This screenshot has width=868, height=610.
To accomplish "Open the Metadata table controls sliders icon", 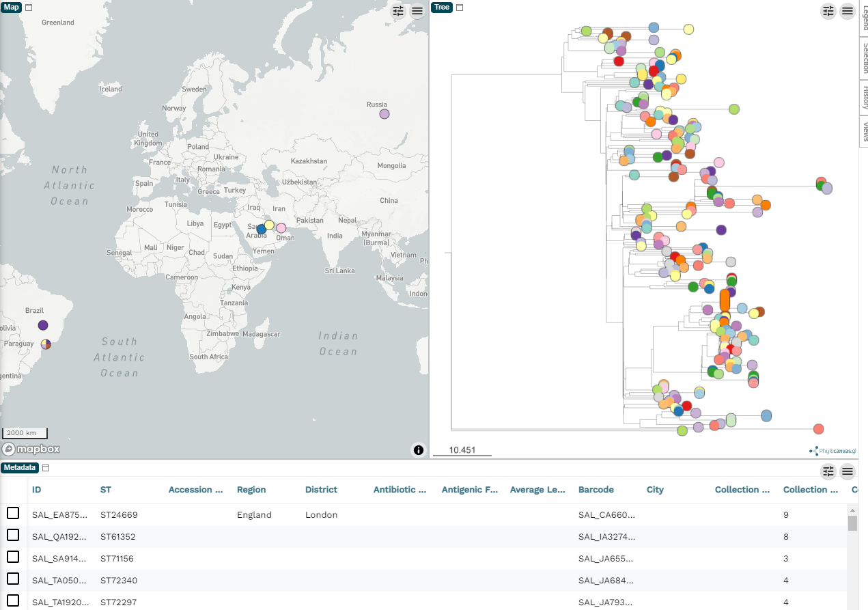I will pyautogui.click(x=828, y=471).
